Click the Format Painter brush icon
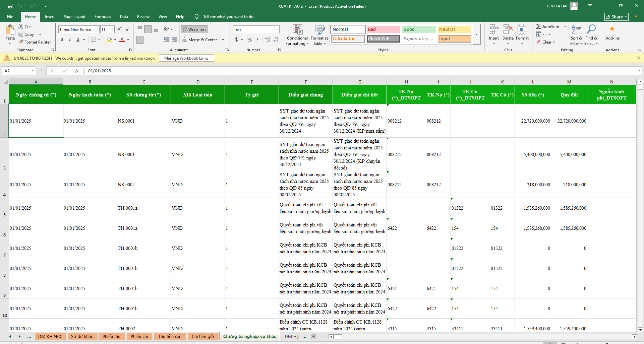644x344 pixels. [21, 42]
